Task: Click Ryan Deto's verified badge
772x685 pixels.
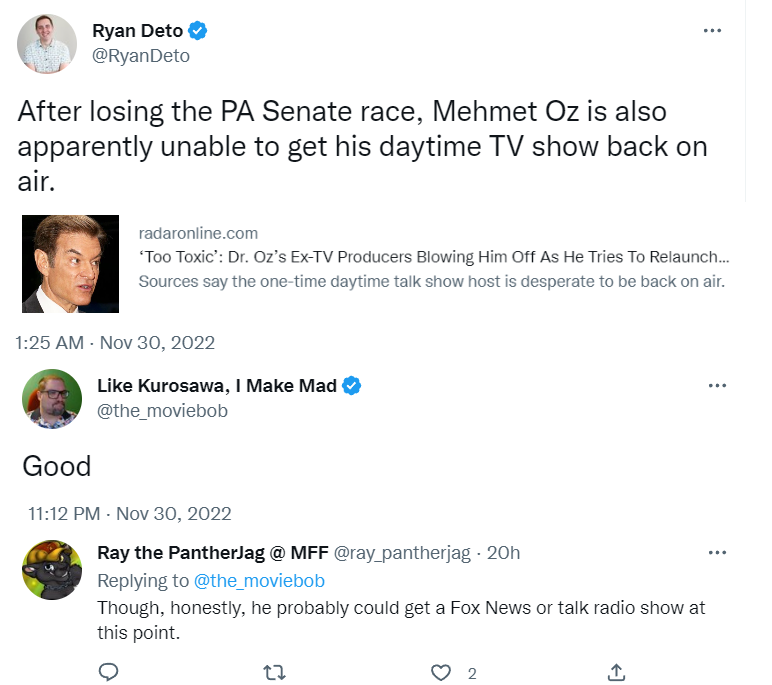Action: (199, 32)
